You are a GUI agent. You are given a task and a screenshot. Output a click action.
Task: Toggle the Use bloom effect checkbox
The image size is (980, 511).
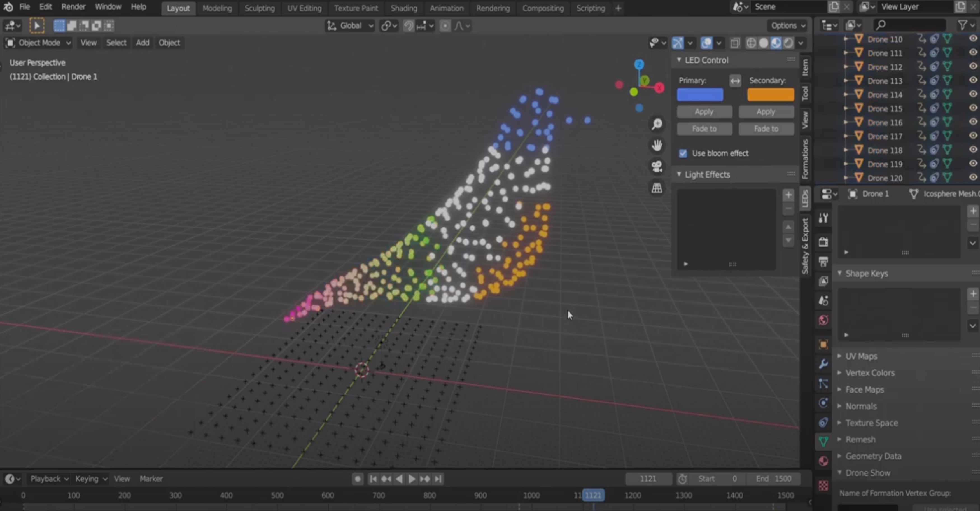click(683, 153)
